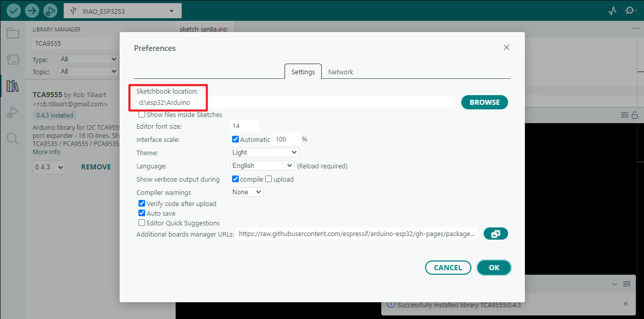This screenshot has height=319, width=644.
Task: Click the icon to edit additional board URLs
Action: pyautogui.click(x=495, y=234)
